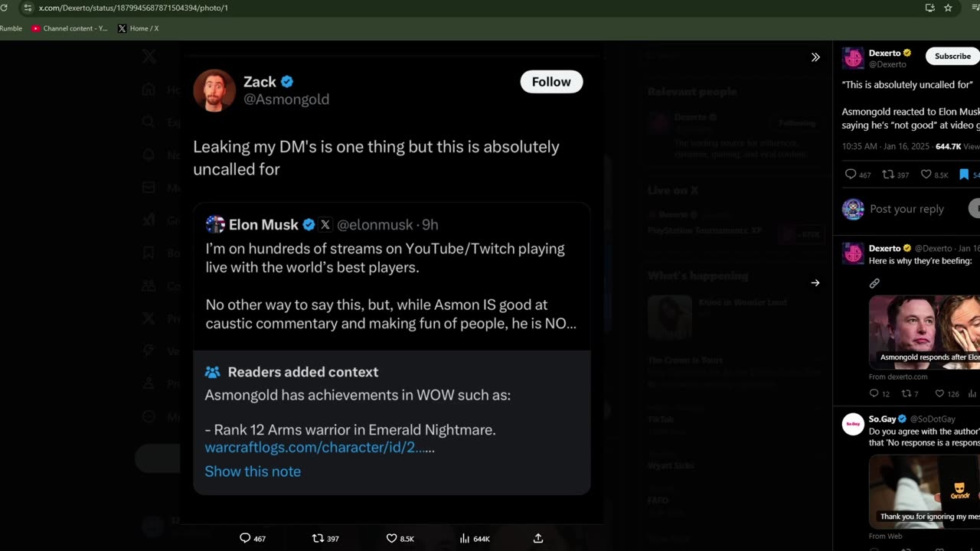
Task: Click the site information icon in the address bar
Action: [x=28, y=8]
